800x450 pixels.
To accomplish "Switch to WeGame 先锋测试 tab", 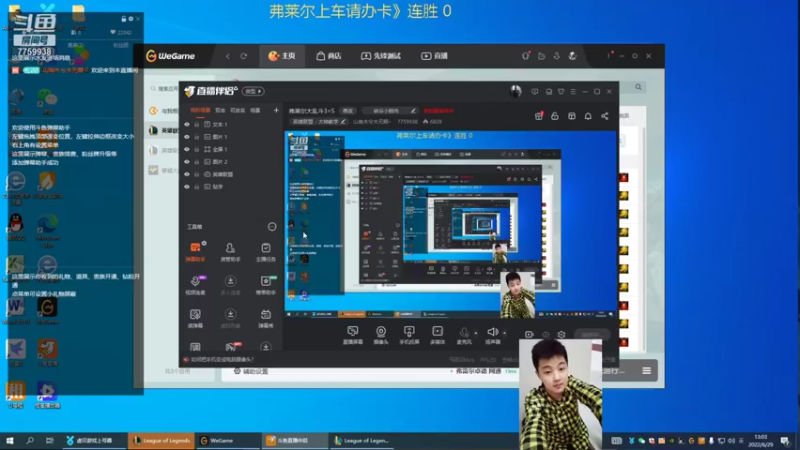I will (x=381, y=56).
